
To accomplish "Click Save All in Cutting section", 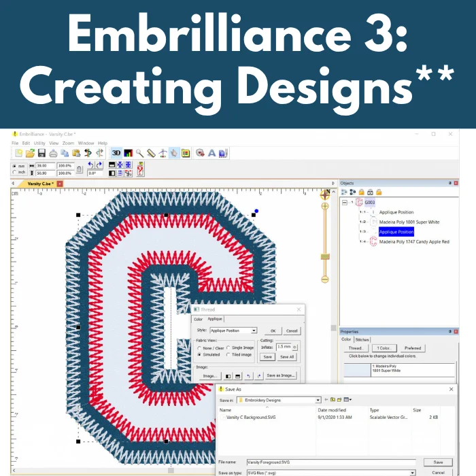I will point(287,357).
